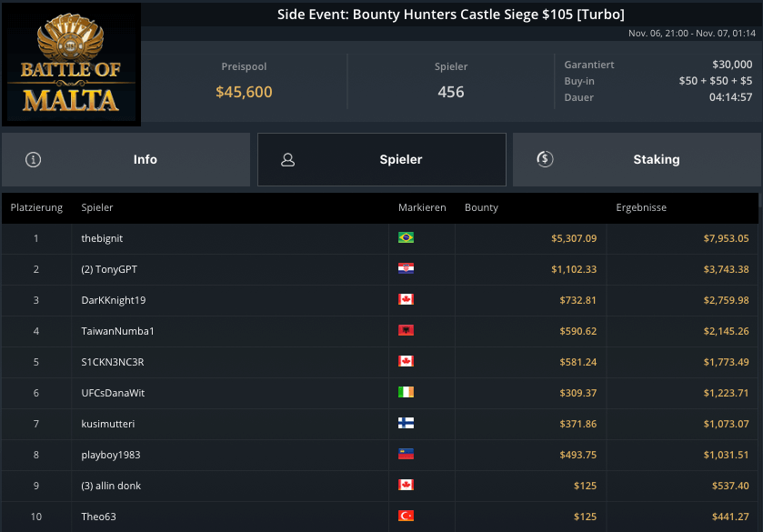The height and width of the screenshot is (532, 763).
Task: Click the Info tab icon
Action: coord(35,160)
